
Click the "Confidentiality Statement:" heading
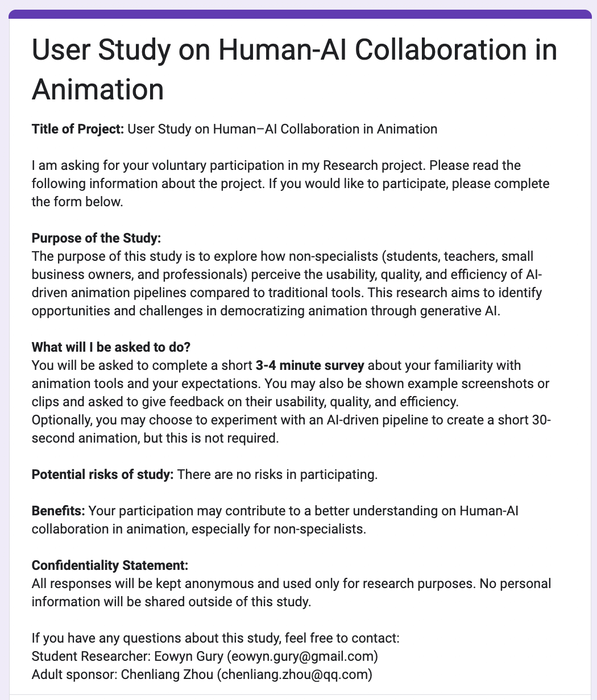click(110, 566)
